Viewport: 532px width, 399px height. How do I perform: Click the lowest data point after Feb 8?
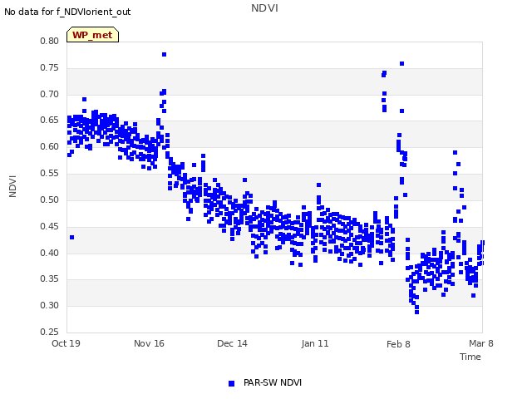click(417, 312)
